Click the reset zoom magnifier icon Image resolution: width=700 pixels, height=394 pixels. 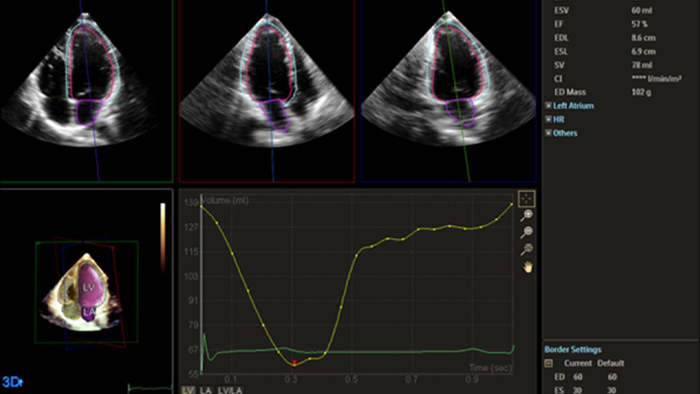pyautogui.click(x=527, y=249)
